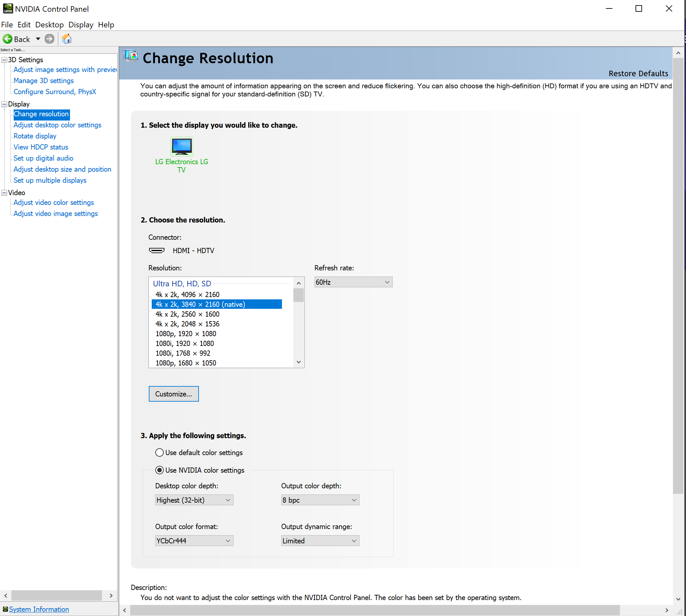The width and height of the screenshot is (686, 616).
Task: Open the Desktop menu
Action: [49, 25]
